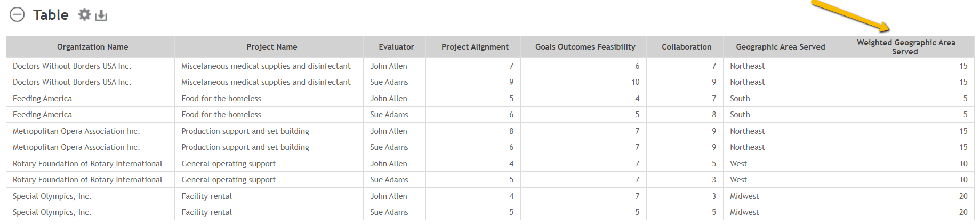This screenshot has height=224, width=980.
Task: Select Feeding America row evaluated by Sue Adams
Action: point(490,115)
